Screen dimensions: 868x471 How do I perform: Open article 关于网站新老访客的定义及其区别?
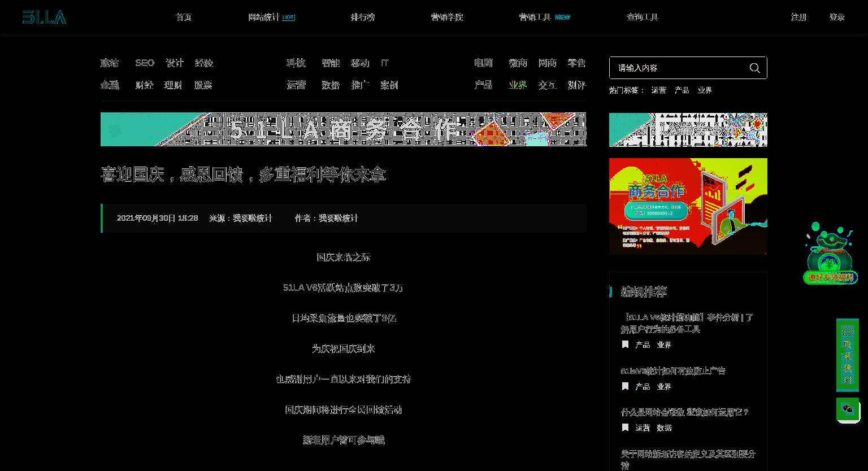pyautogui.click(x=688, y=459)
